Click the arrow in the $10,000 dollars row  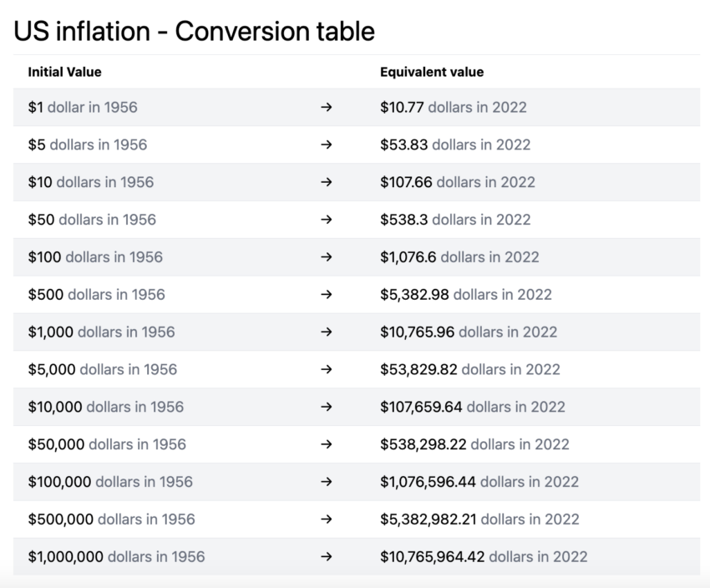tap(326, 407)
